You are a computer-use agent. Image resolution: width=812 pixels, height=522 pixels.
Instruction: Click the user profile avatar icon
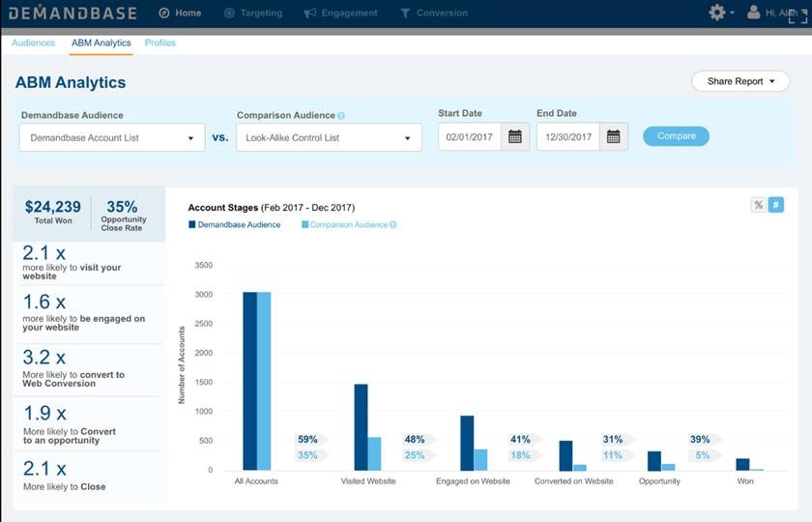[754, 13]
